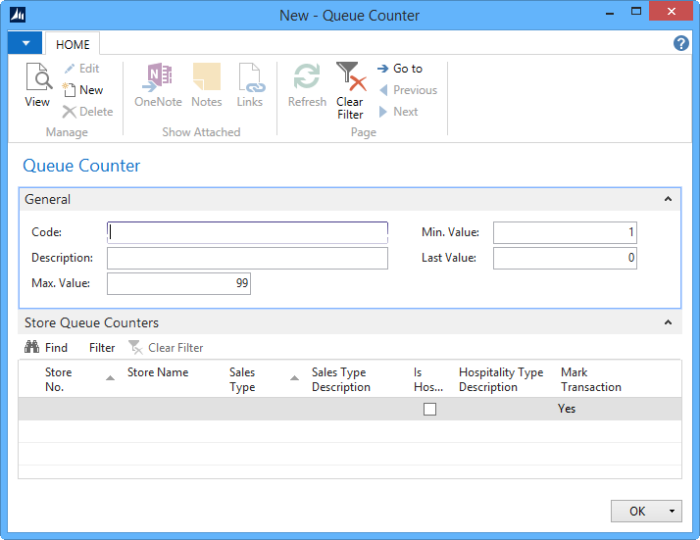Click Go to in the Page group
700x540 pixels.
pos(400,69)
